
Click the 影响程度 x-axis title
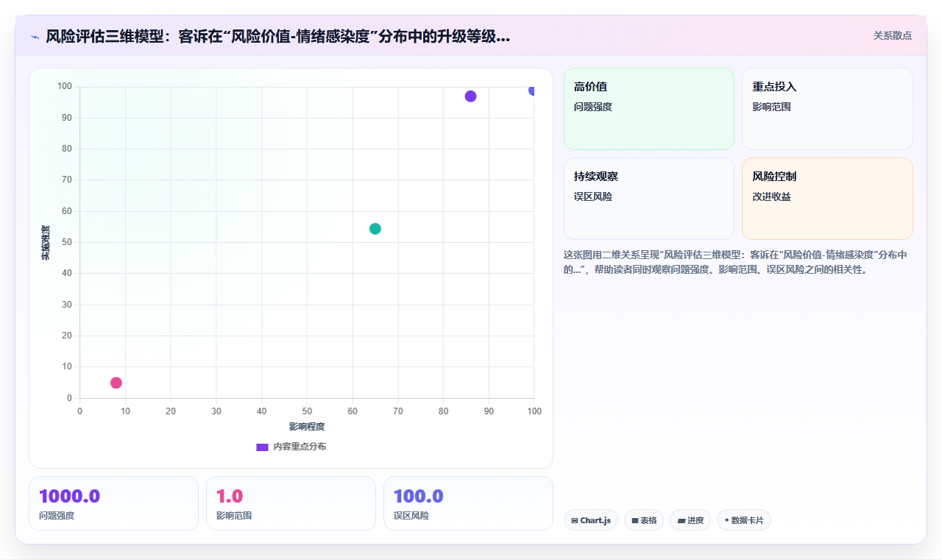[x=307, y=427]
